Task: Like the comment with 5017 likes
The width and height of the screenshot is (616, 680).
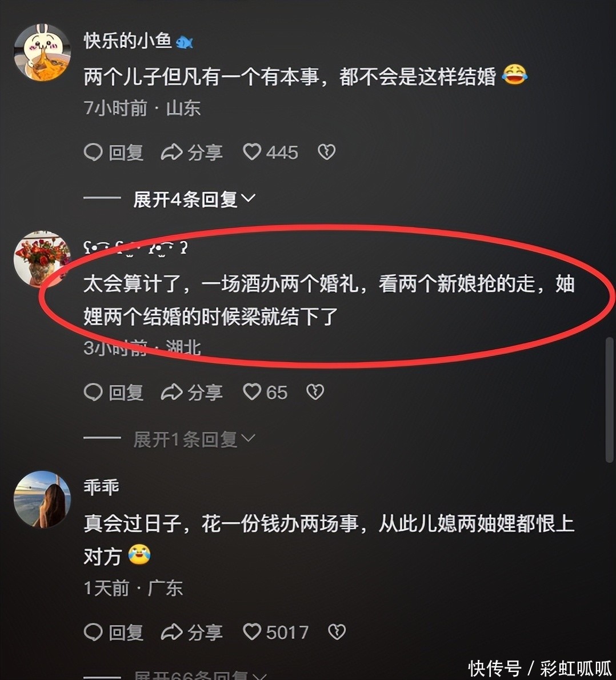Action: 275,633
